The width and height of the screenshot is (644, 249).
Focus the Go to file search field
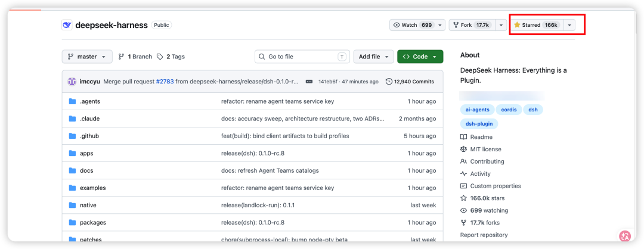tap(302, 57)
